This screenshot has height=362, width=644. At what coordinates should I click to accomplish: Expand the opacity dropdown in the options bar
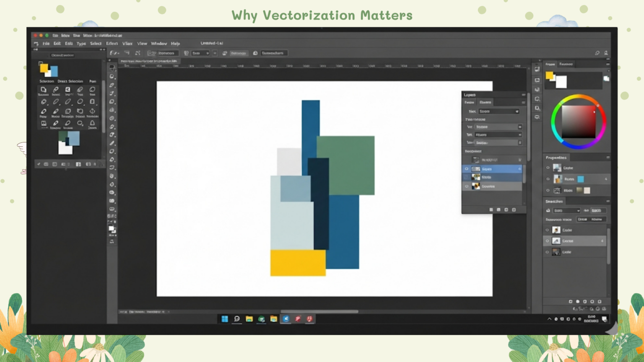(200, 53)
